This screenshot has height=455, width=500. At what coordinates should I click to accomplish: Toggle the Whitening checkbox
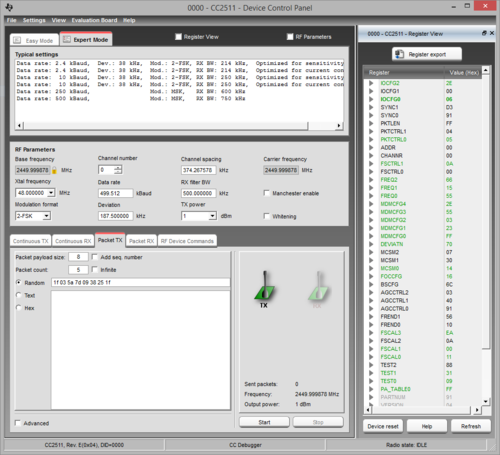266,216
